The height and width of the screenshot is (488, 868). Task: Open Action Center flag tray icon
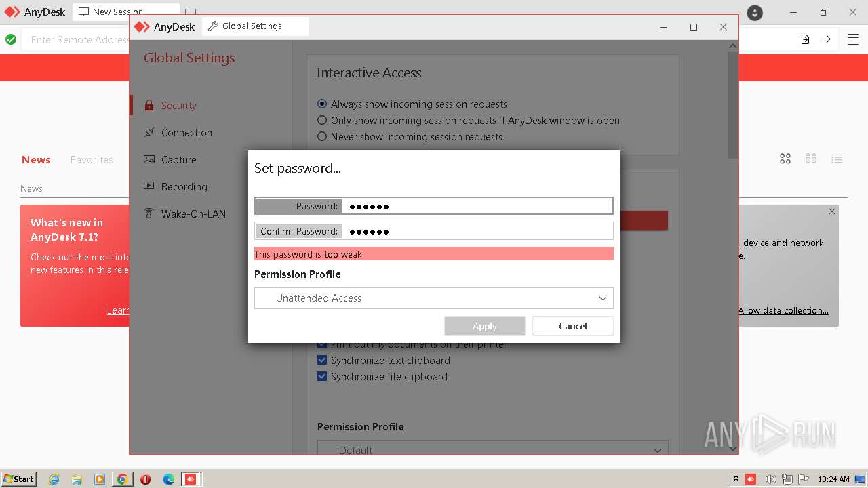[803, 479]
